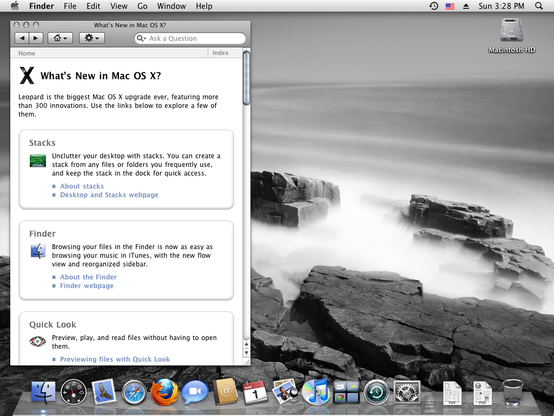The image size is (554, 416).
Task: Click the 'Quick Look' section heading
Action: 52,324
